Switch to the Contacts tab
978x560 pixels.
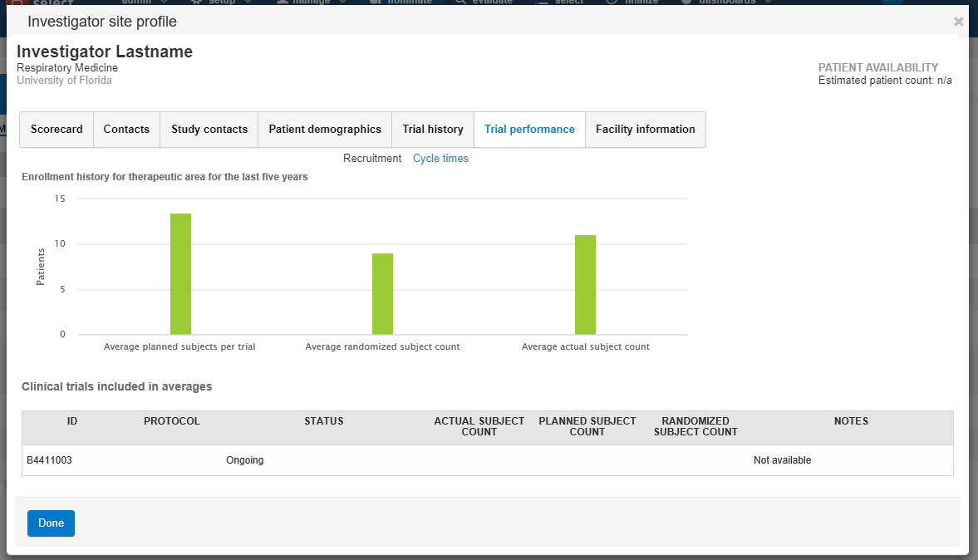click(x=126, y=129)
